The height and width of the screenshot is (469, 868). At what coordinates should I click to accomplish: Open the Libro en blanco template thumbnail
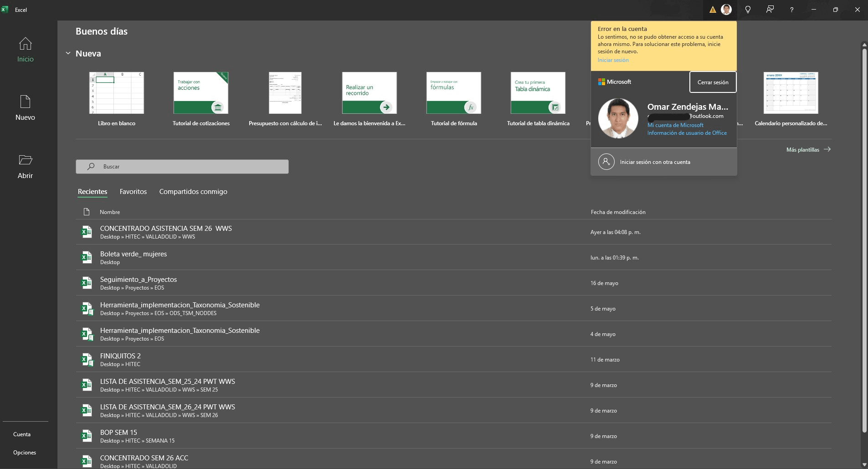tap(117, 93)
